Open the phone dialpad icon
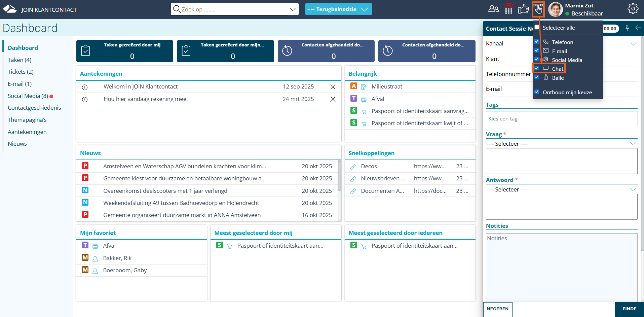Viewport: 644px width, 317px height. [x=508, y=9]
